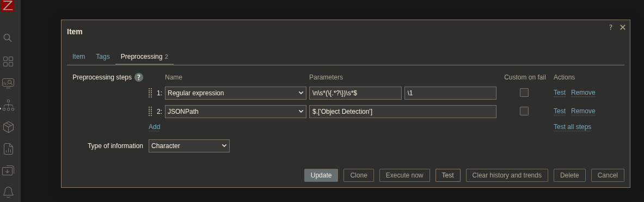The height and width of the screenshot is (202, 644).
Task: Click the Type of information label
Action: (x=115, y=146)
